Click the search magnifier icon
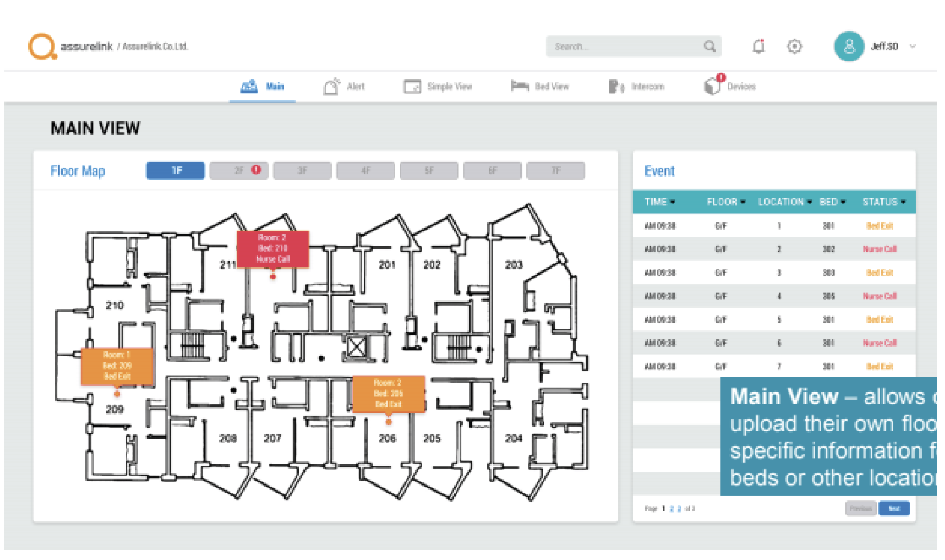The image size is (945, 560). [x=709, y=46]
